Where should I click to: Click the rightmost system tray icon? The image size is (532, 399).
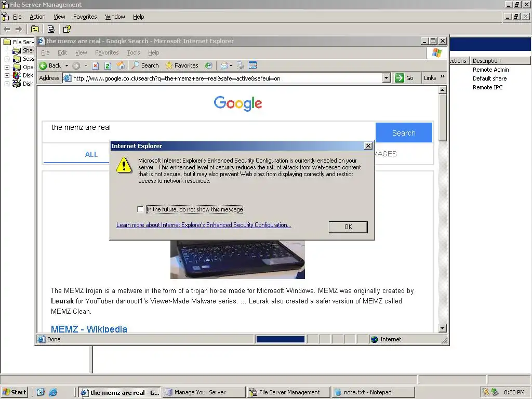click(495, 392)
